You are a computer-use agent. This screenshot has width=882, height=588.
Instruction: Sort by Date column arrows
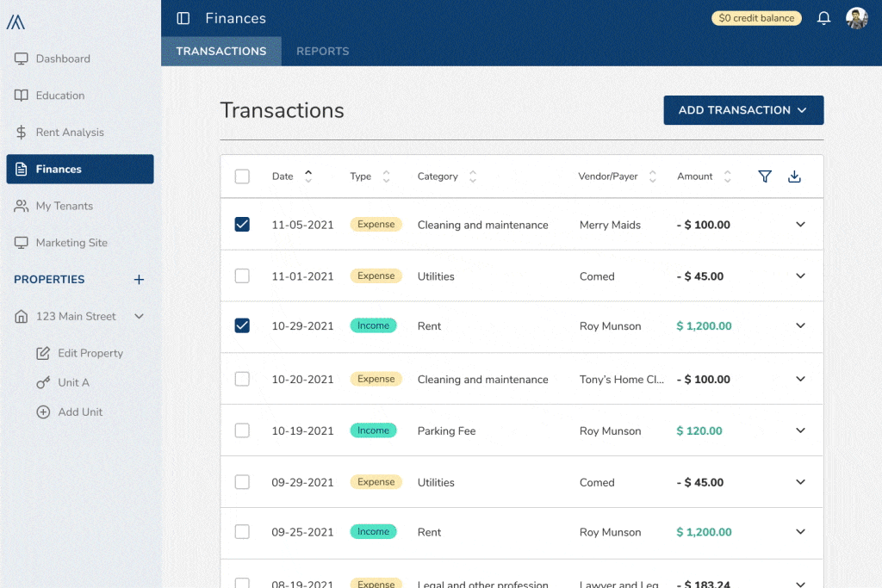308,176
